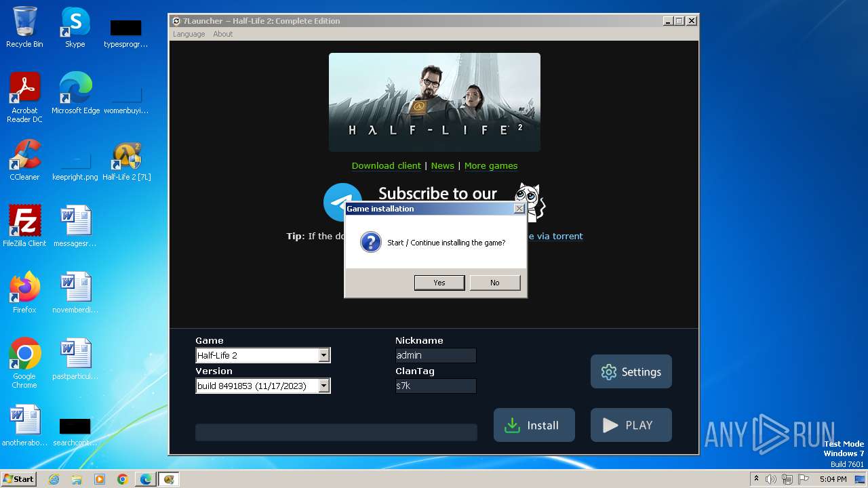Click the Nickname input field

click(435, 355)
